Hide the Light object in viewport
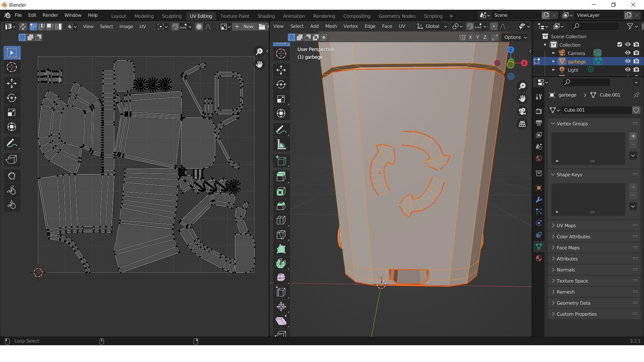644x362 pixels. (x=628, y=70)
